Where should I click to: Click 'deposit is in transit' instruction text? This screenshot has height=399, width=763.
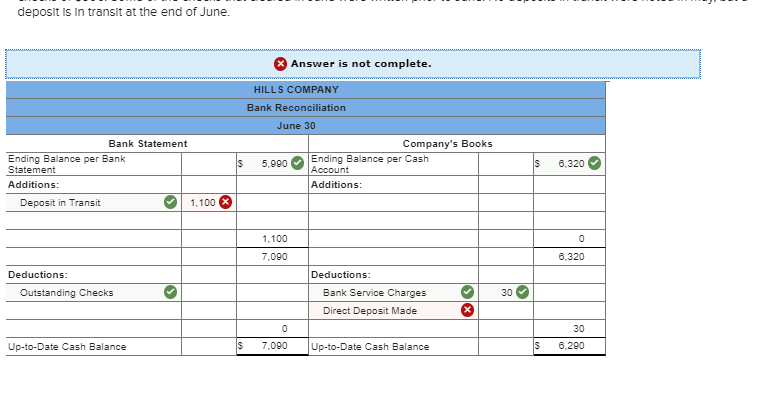(124, 12)
